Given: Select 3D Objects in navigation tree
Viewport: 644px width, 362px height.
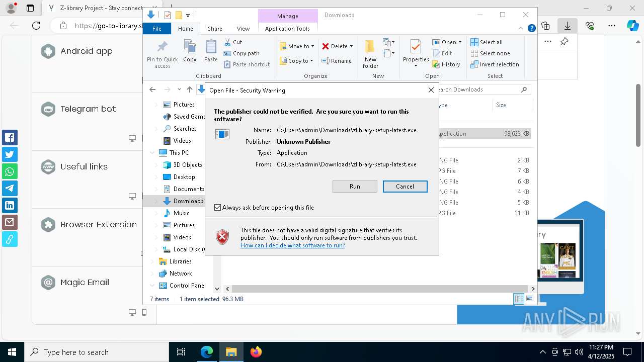Looking at the screenshot, I should point(182,165).
